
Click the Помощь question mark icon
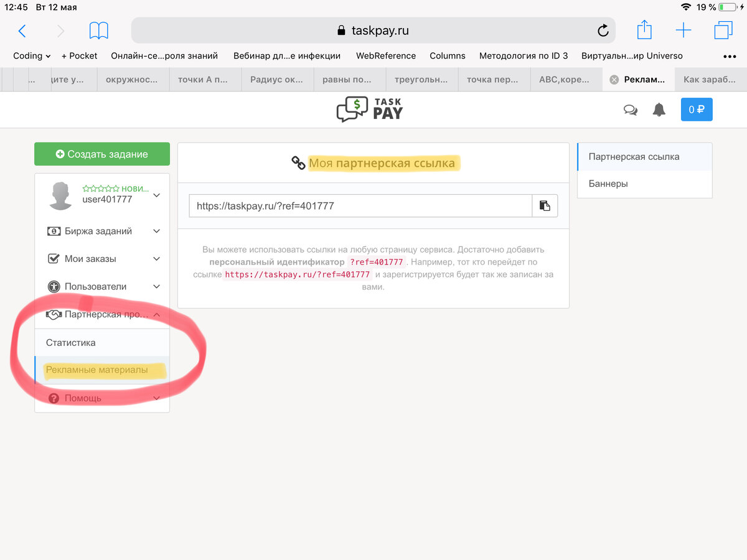coord(54,398)
